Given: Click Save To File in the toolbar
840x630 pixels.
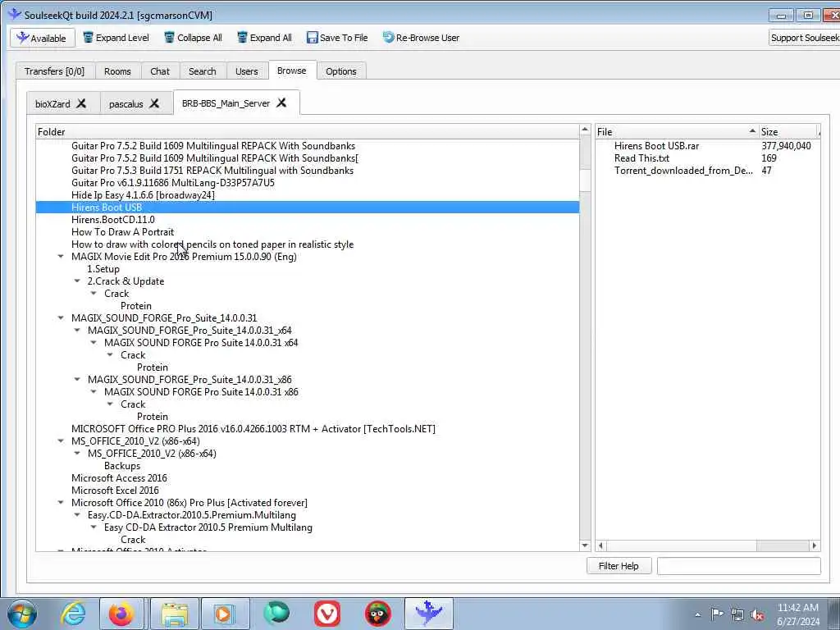Looking at the screenshot, I should pos(337,38).
